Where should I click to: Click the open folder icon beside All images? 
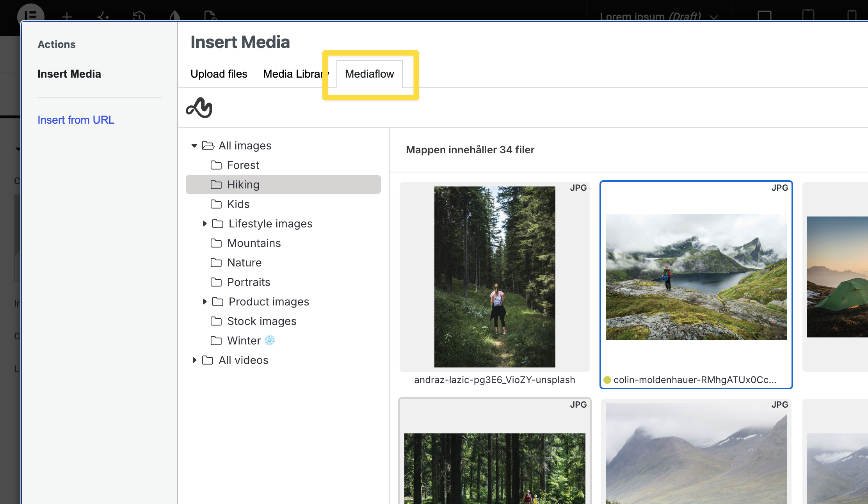click(208, 146)
